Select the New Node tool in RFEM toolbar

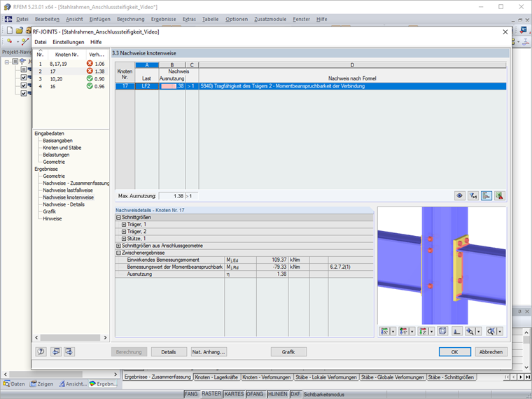click(10, 41)
